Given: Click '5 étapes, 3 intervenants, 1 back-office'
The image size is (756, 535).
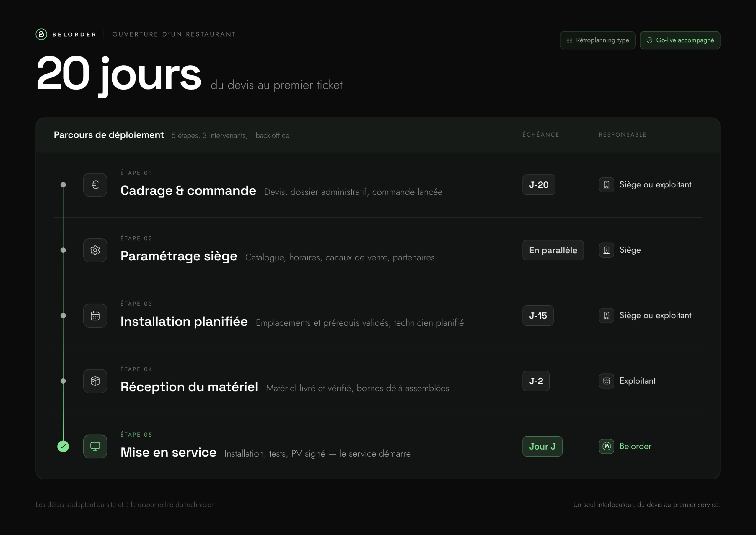Looking at the screenshot, I should pyautogui.click(x=230, y=135).
